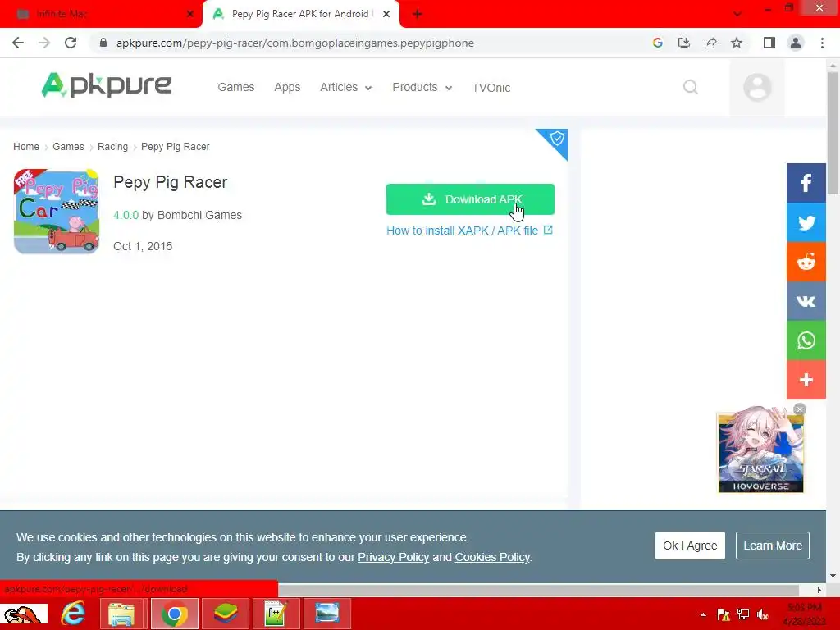Viewport: 840px width, 630px height.
Task: Click the security shield badge icon
Action: (x=557, y=138)
